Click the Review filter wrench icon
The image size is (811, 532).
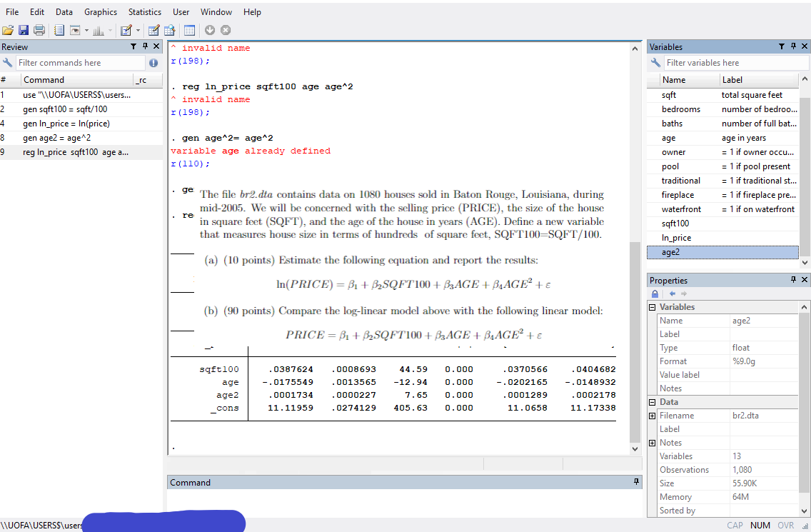point(7,63)
